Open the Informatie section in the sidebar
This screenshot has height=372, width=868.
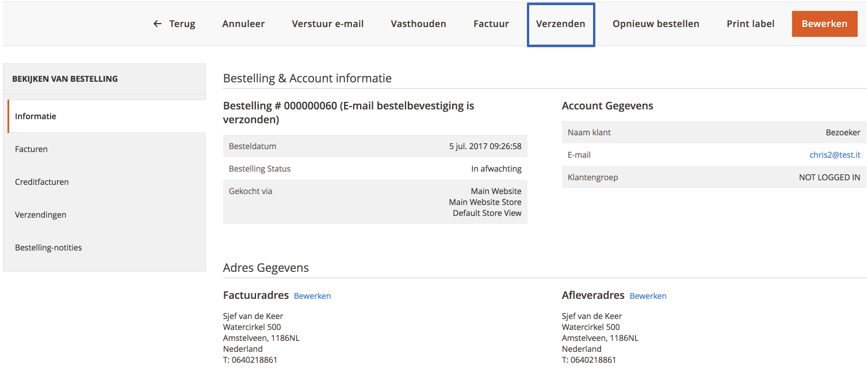tap(36, 116)
